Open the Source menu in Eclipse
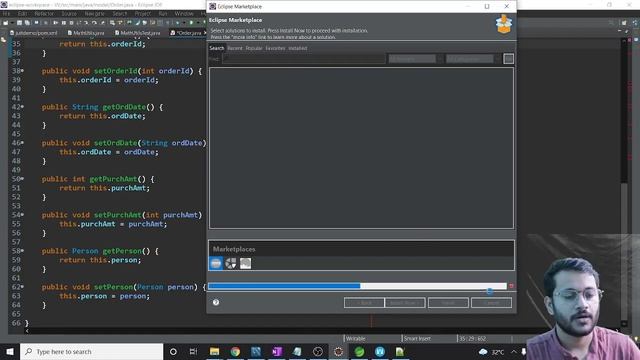Viewport: 640px width, 360px height. tap(69, 13)
